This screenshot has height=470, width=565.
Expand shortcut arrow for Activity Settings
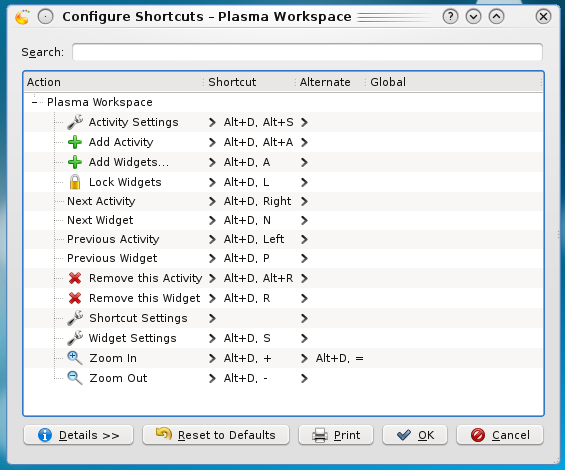coord(212,123)
